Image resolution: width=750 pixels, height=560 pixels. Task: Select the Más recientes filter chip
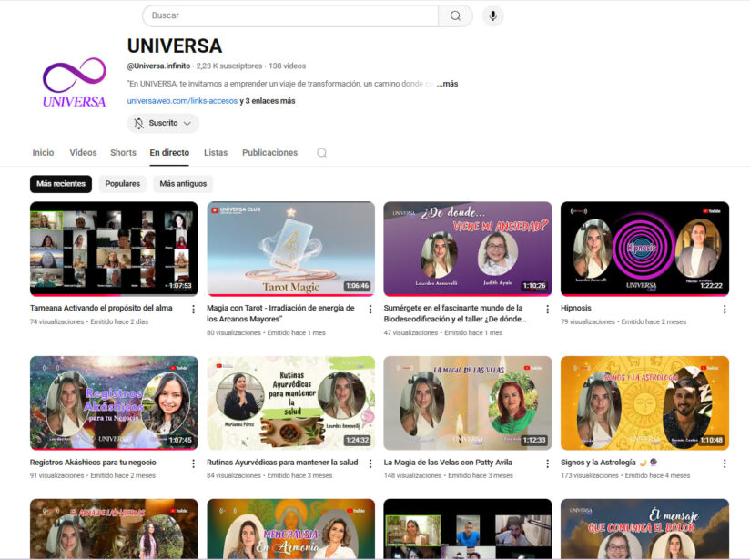coord(61,184)
